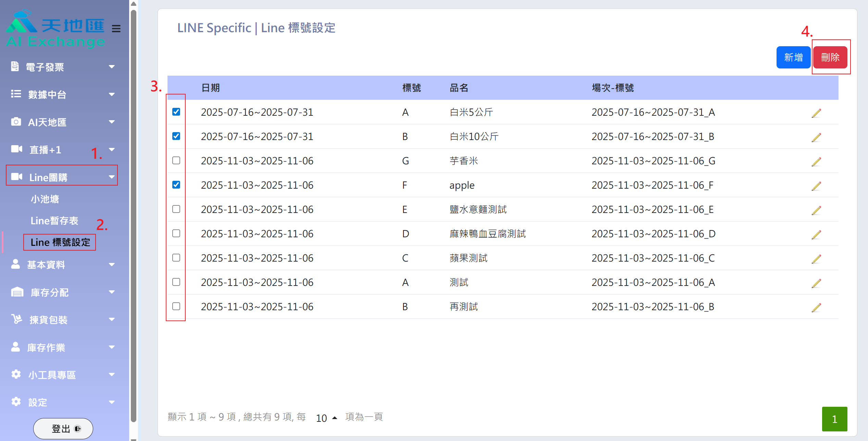Check the 芋香米 row checkbox

point(176,161)
